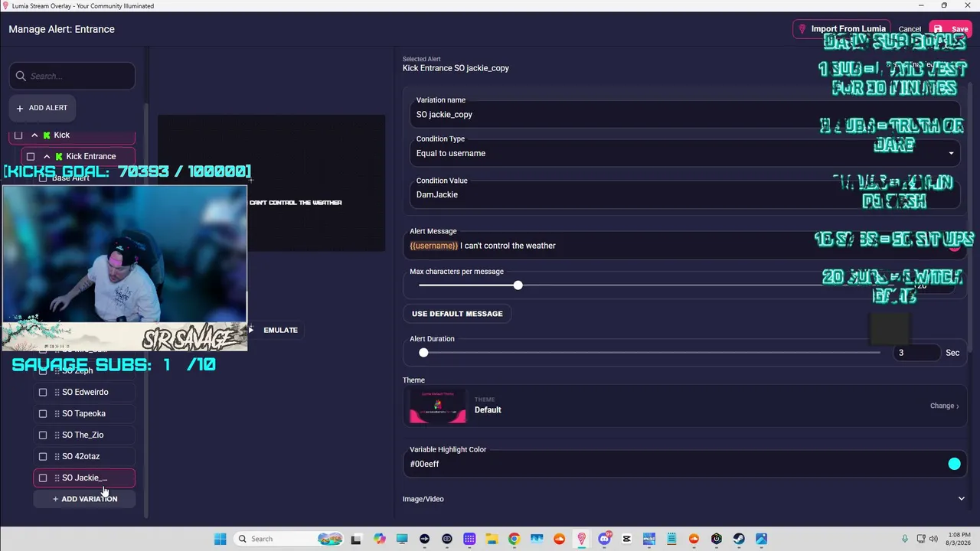Grab the drag handle of SO The_Zio
Viewport: 980px width, 551px height.
tap(57, 435)
